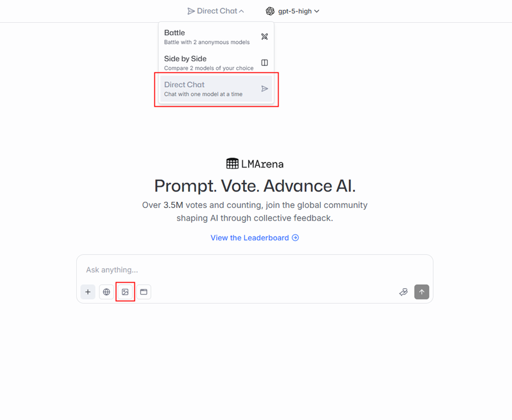
Task: Toggle the globe web search button
Action: pyautogui.click(x=106, y=292)
